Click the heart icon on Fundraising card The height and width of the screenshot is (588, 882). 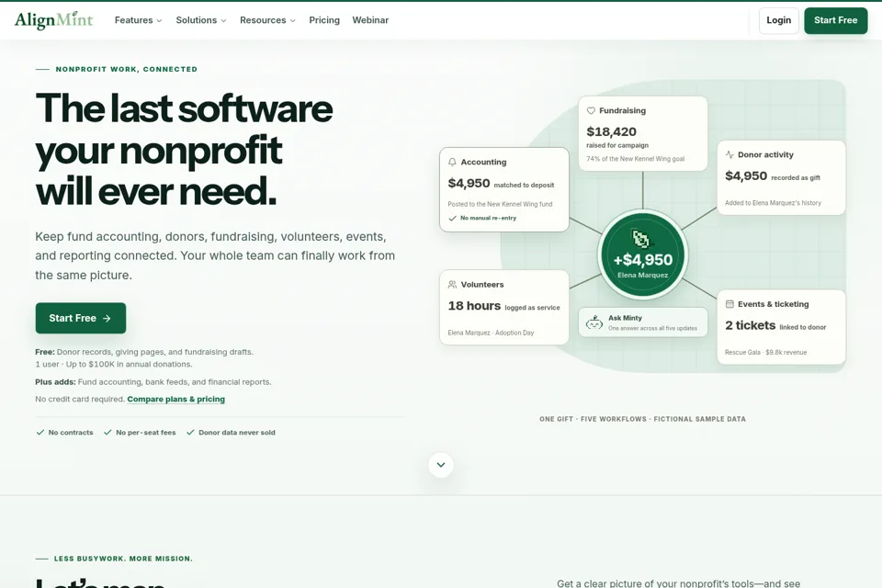591,111
